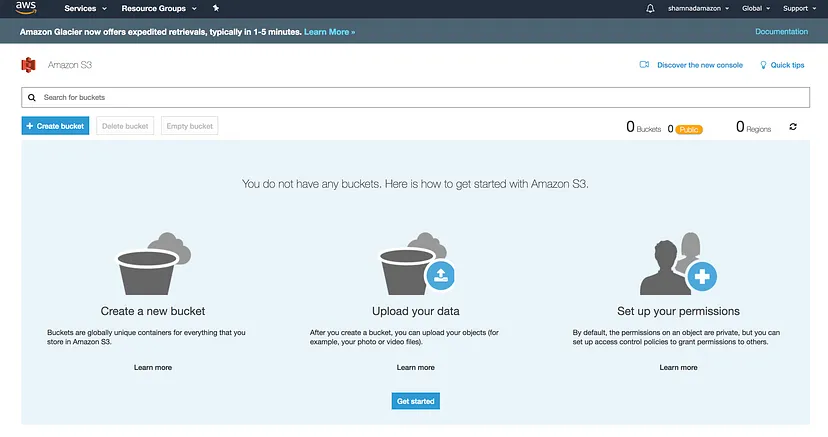Click the Create a new bucket illustration

click(x=153, y=263)
